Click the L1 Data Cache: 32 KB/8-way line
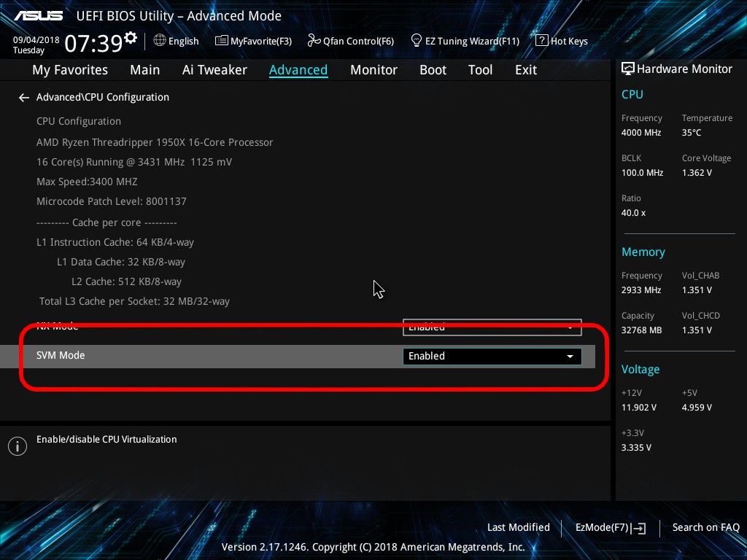Image resolution: width=747 pixels, height=560 pixels. tap(121, 262)
